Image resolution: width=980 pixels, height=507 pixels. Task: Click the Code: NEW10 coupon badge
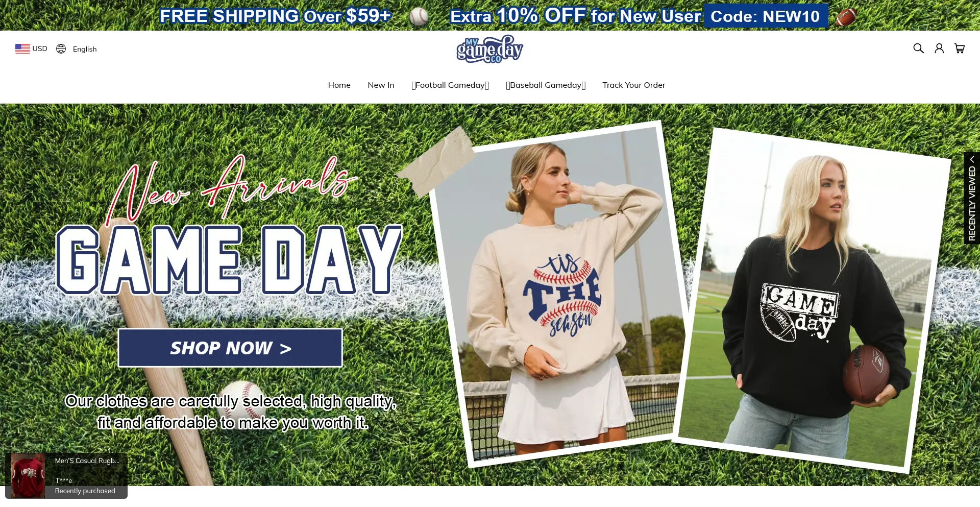(766, 16)
